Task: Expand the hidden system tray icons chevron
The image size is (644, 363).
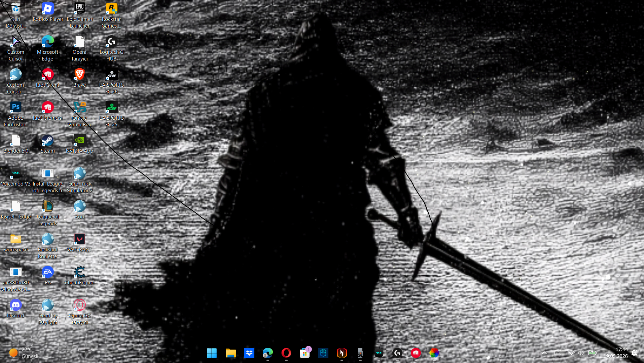Action: (544, 353)
